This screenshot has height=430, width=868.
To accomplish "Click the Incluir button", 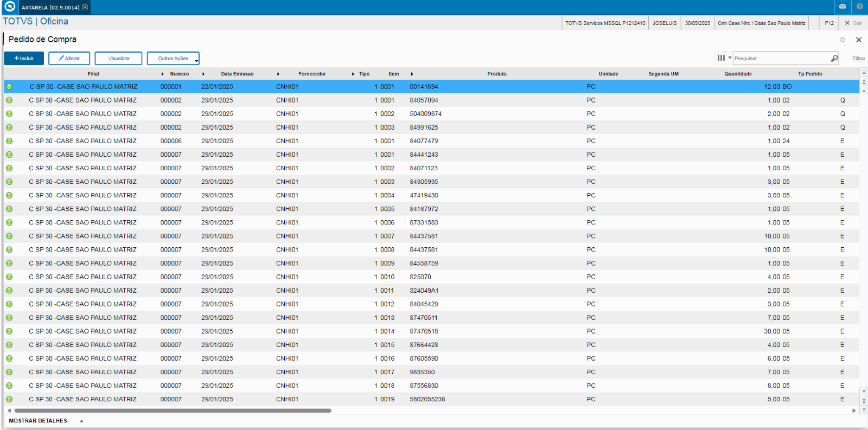I will [24, 58].
